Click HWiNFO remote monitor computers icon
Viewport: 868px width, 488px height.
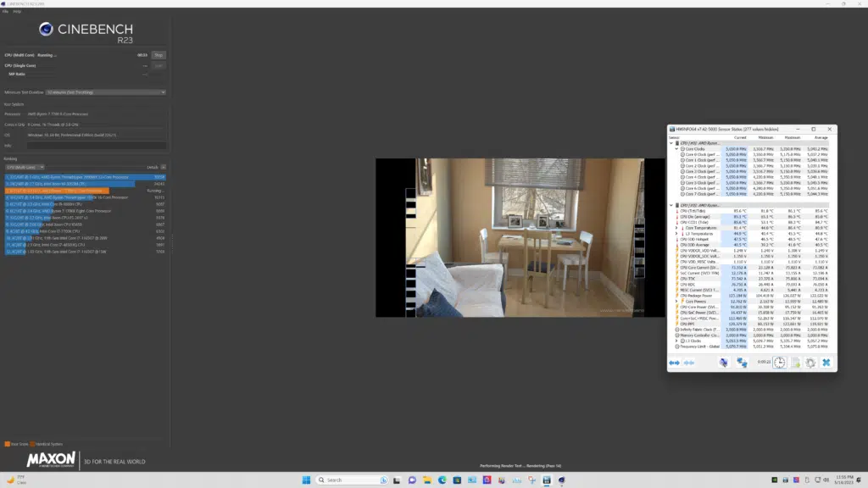[724, 363]
